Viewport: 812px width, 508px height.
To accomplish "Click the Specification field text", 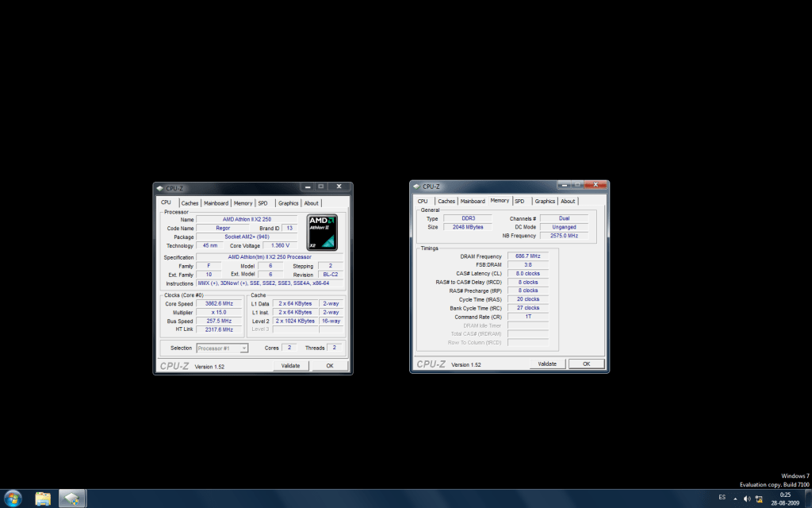I will tap(270, 257).
